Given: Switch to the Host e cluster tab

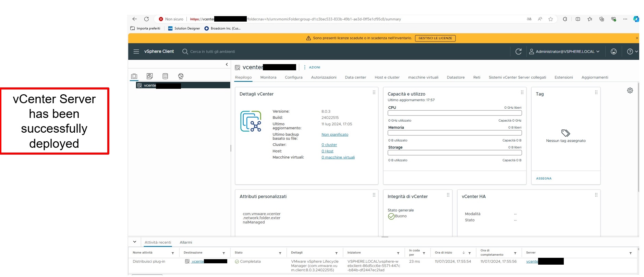Looking at the screenshot, I should pyautogui.click(x=387, y=77).
